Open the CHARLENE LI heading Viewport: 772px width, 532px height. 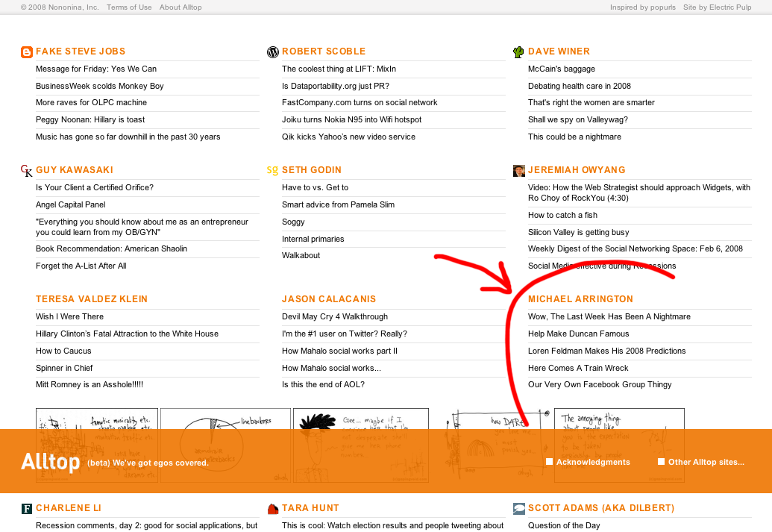click(69, 508)
